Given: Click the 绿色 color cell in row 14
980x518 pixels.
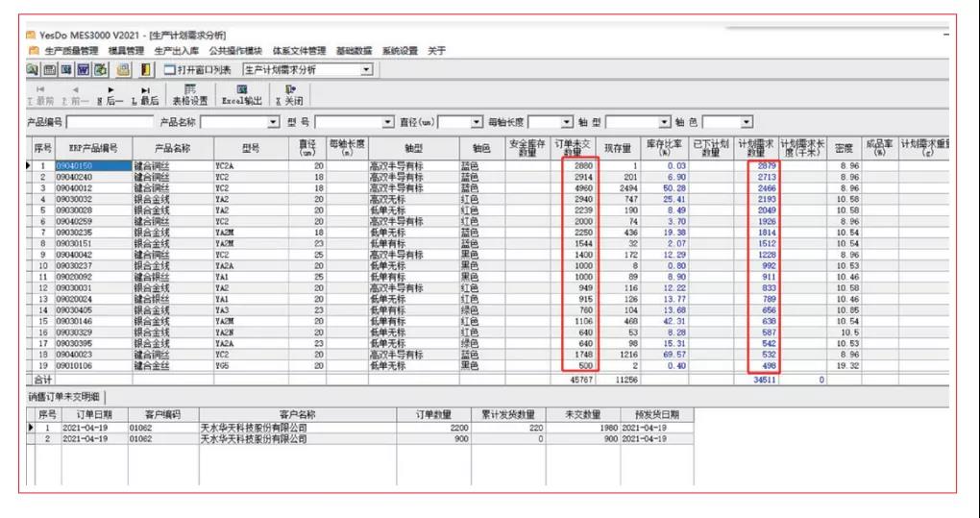Looking at the screenshot, I should pos(482,309).
